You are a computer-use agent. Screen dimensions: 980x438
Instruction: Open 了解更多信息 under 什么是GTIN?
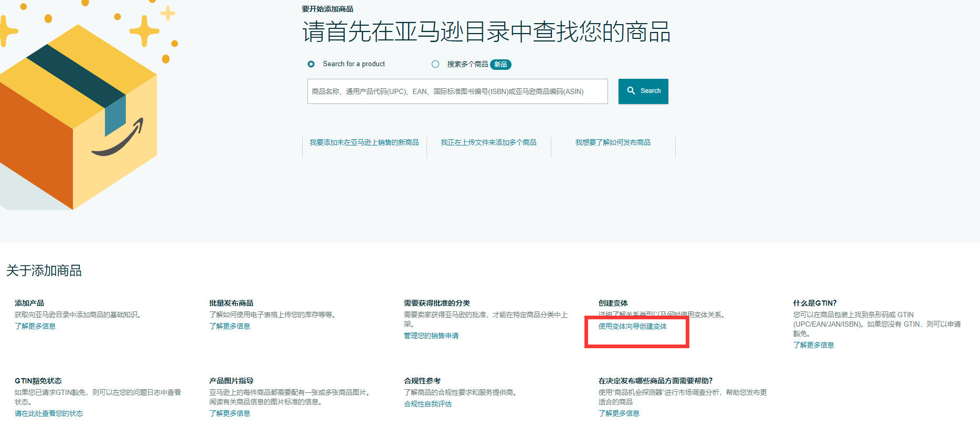(x=814, y=345)
